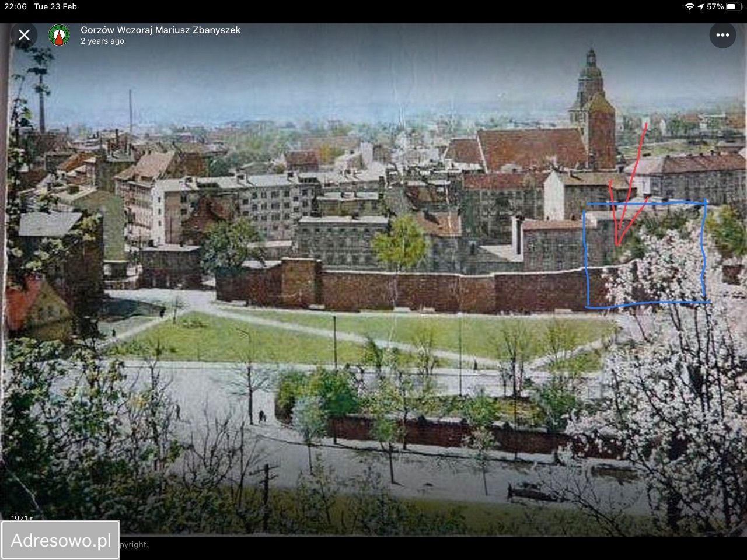Image resolution: width=747 pixels, height=560 pixels.
Task: Tap the Gorzów Wczoraj profile avatar
Action: coord(58,35)
